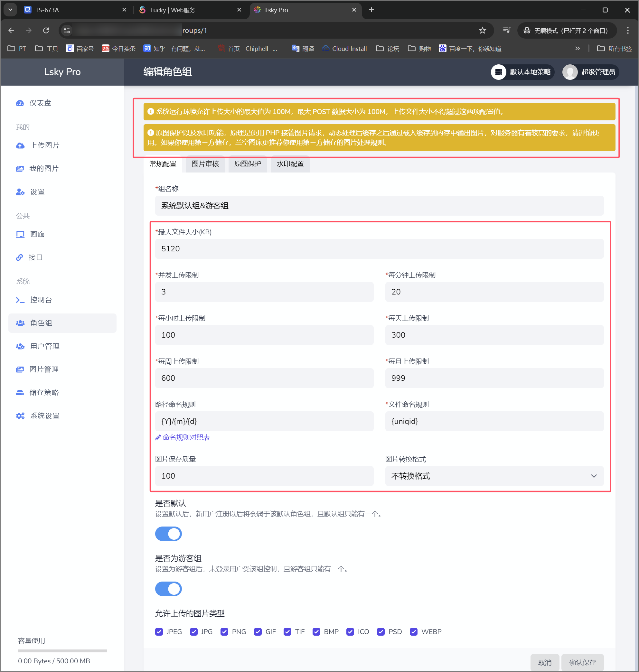
Task: Click the 图片管理 images icon
Action: tap(20, 369)
